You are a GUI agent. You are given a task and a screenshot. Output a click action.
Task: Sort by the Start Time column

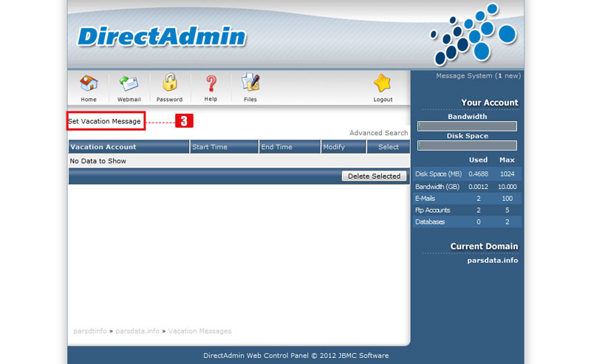pos(210,147)
